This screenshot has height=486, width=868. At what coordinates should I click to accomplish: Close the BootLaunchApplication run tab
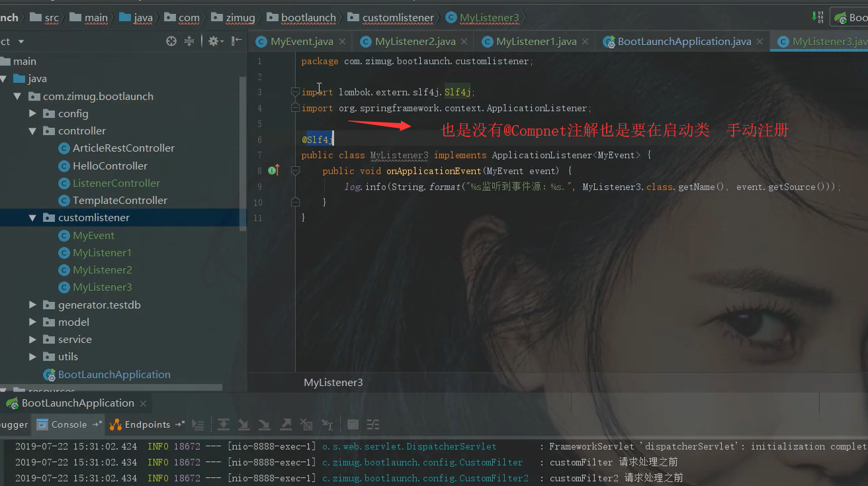(143, 403)
